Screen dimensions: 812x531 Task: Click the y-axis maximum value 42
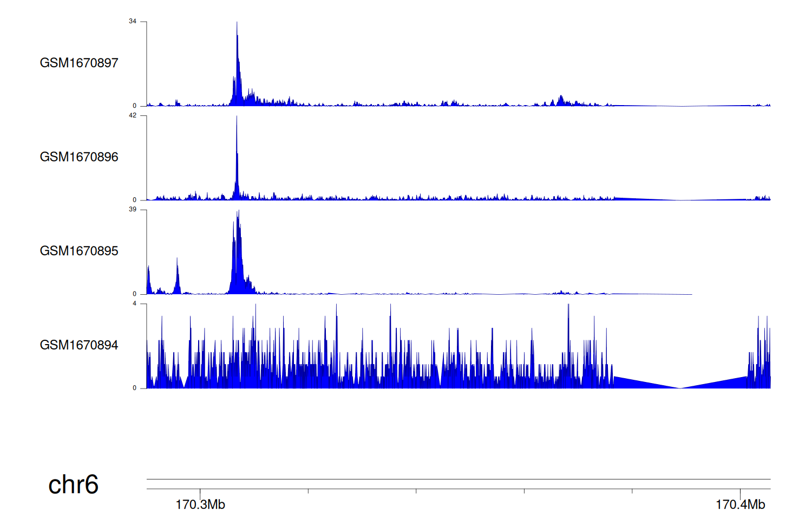[x=133, y=115]
